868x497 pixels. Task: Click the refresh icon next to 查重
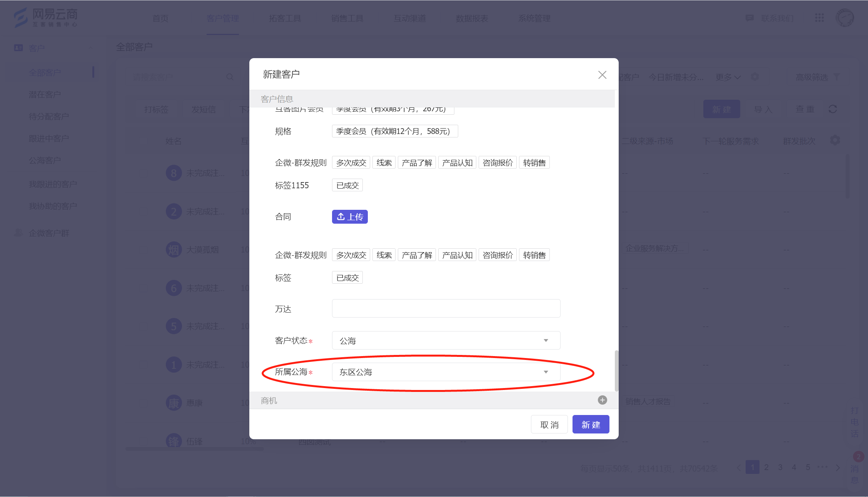(833, 109)
